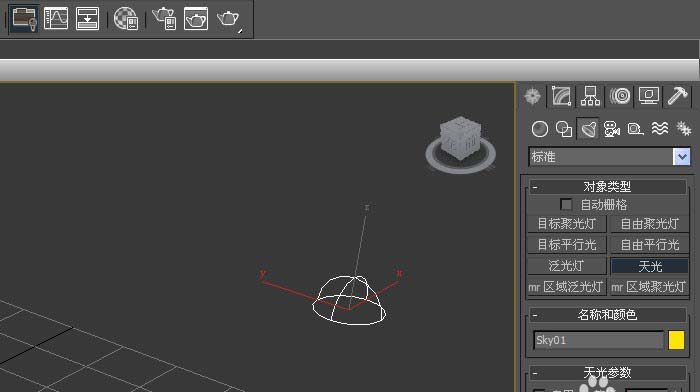
Task: Select the Lights category icon
Action: 588,129
